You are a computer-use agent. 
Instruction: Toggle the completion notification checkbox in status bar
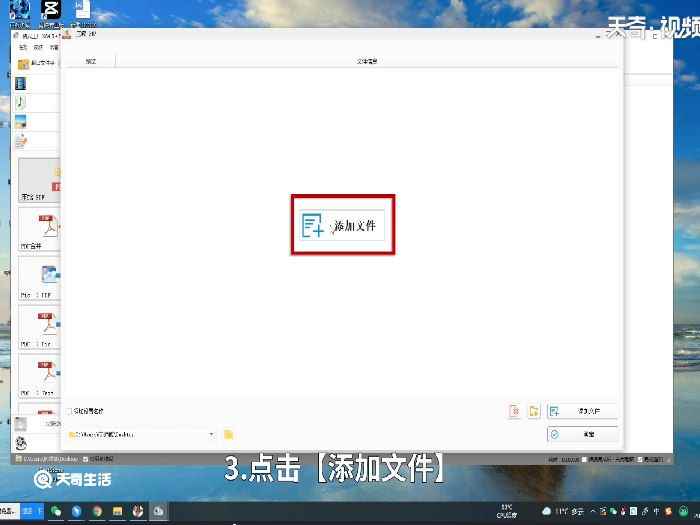point(640,459)
